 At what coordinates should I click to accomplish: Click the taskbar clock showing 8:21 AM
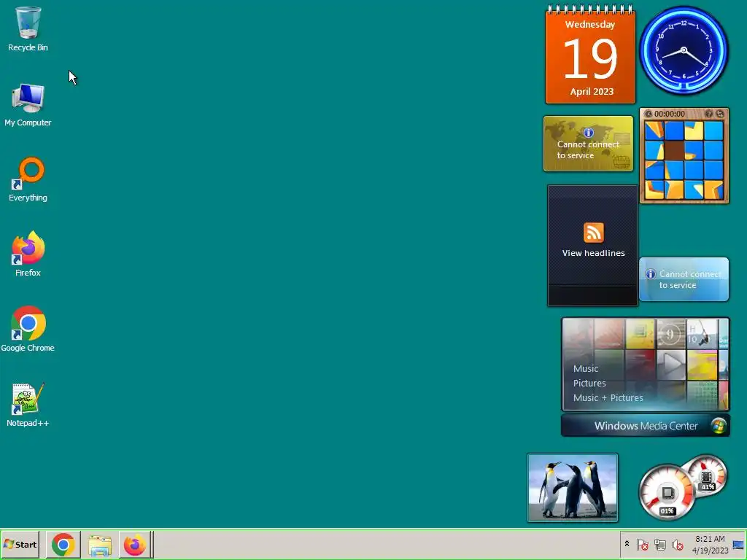click(710, 539)
